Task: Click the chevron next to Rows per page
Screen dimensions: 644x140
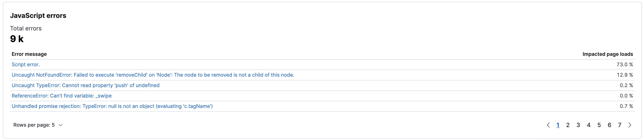Action: (x=60, y=125)
